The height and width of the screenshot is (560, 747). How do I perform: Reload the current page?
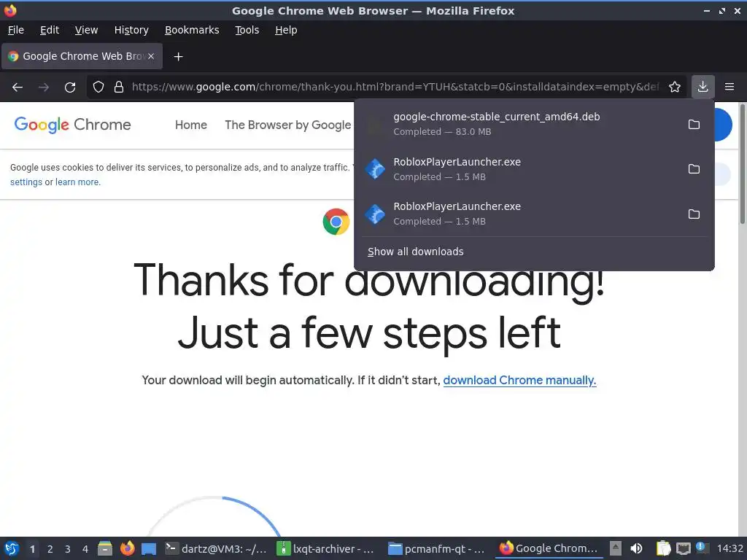click(x=70, y=87)
